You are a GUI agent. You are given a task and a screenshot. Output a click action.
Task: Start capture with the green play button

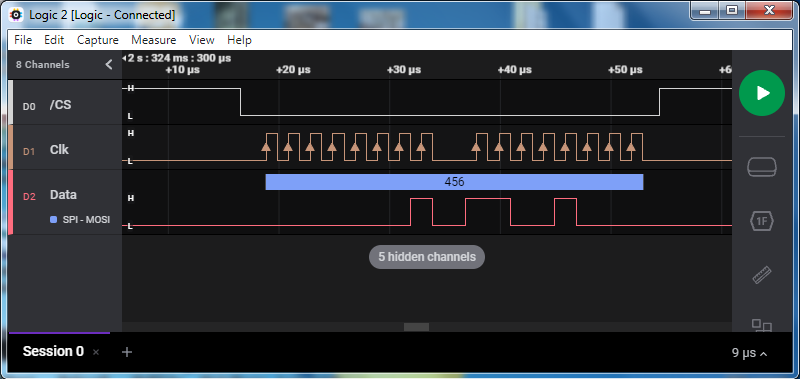[762, 93]
